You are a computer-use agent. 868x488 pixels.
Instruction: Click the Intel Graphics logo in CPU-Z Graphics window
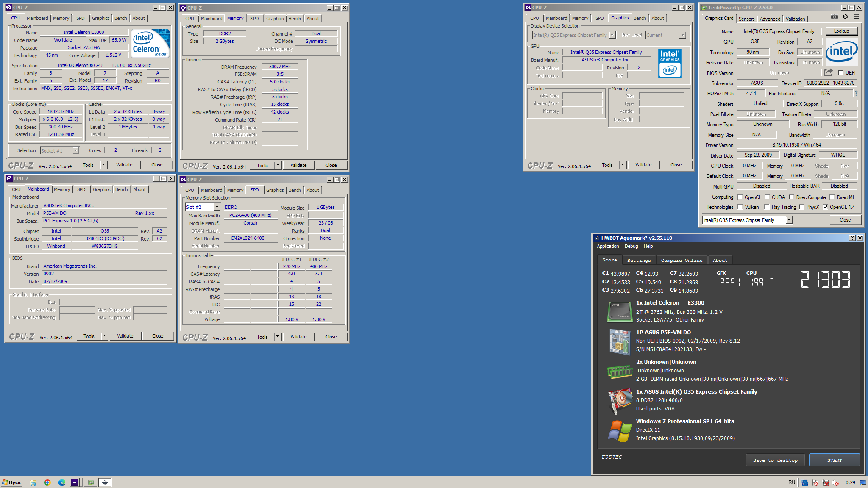(670, 64)
